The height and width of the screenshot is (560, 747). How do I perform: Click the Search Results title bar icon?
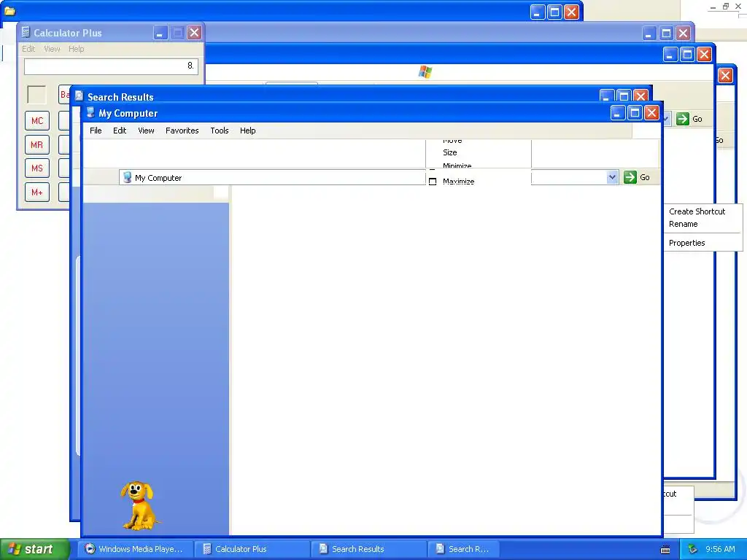(x=79, y=96)
